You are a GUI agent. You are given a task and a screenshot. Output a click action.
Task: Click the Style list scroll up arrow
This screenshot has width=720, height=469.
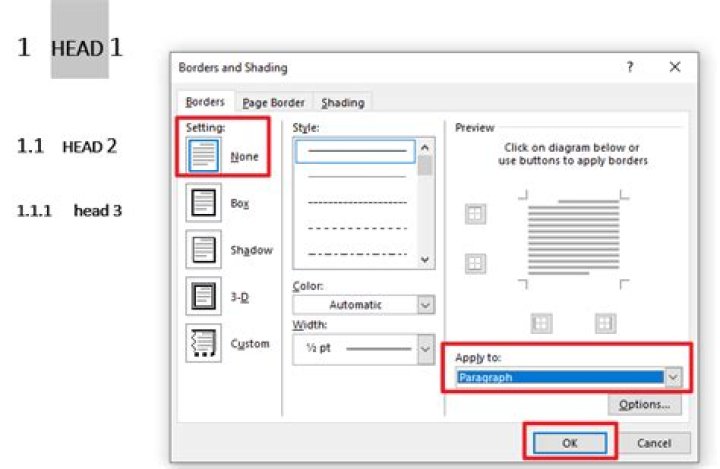pos(425,148)
